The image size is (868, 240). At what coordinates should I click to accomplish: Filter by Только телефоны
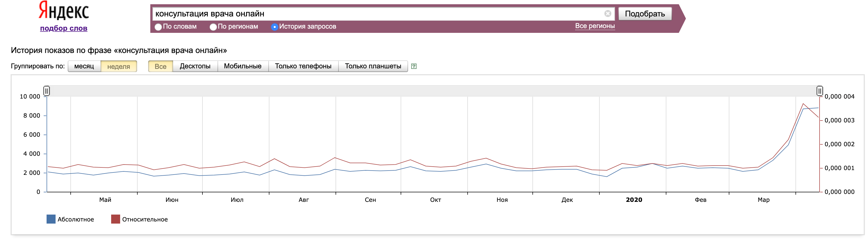coord(303,66)
